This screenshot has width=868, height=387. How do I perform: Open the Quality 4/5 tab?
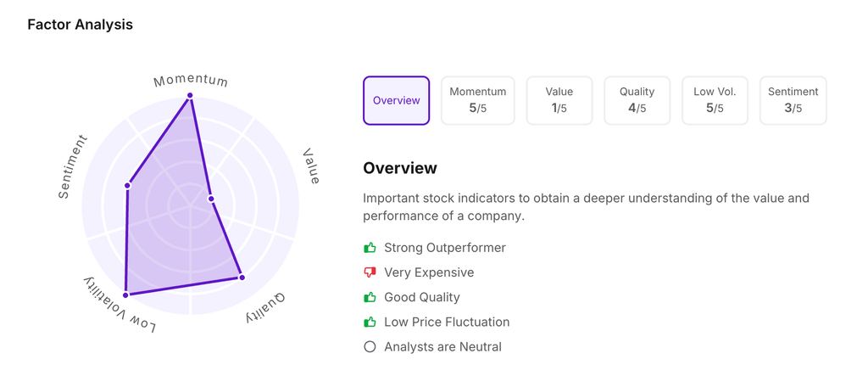pyautogui.click(x=637, y=100)
